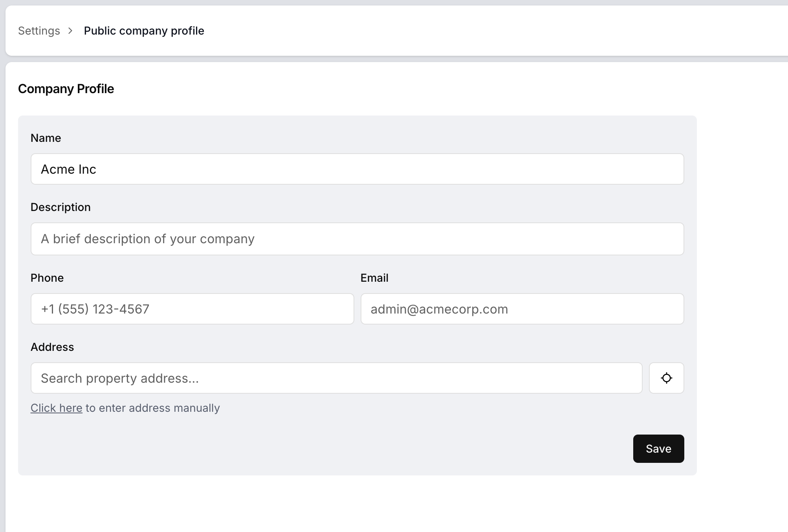Select the Public company profile breadcrumb
Image resolution: width=788 pixels, height=532 pixels.
tap(144, 31)
